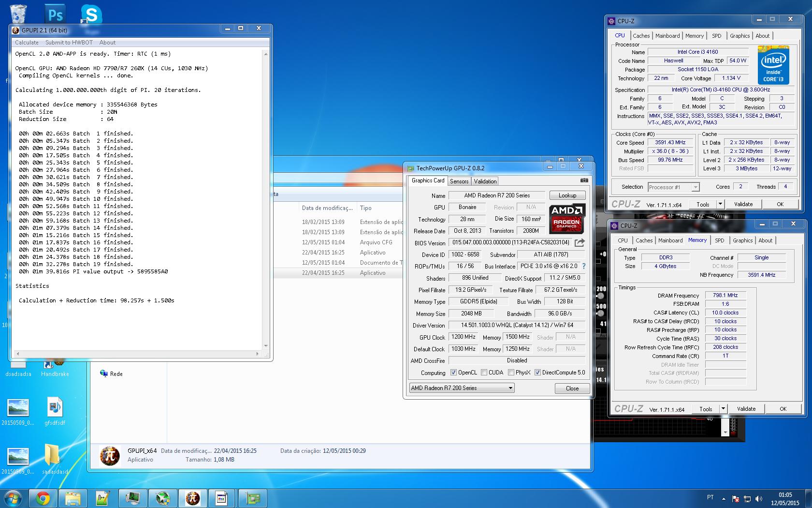This screenshot has width=812, height=508.
Task: Open the sadasdasd folder on desktop
Action: tap(55, 459)
